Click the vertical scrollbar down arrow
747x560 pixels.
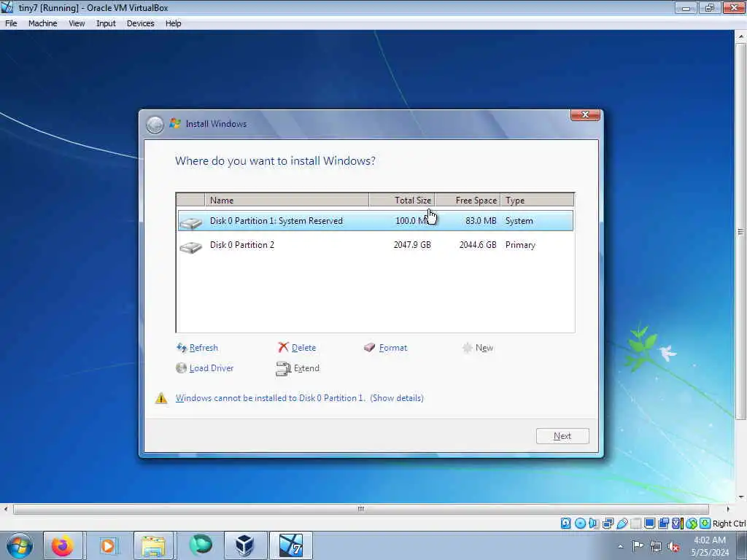pyautogui.click(x=741, y=497)
